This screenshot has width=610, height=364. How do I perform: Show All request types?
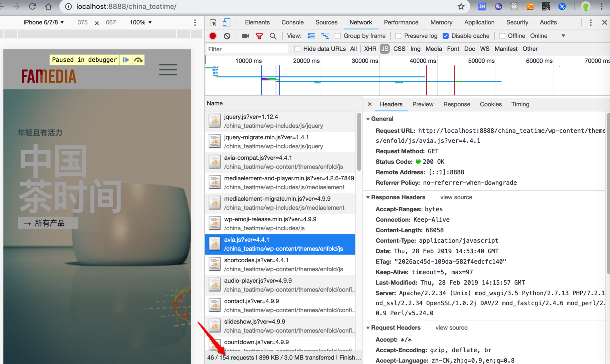353,49
